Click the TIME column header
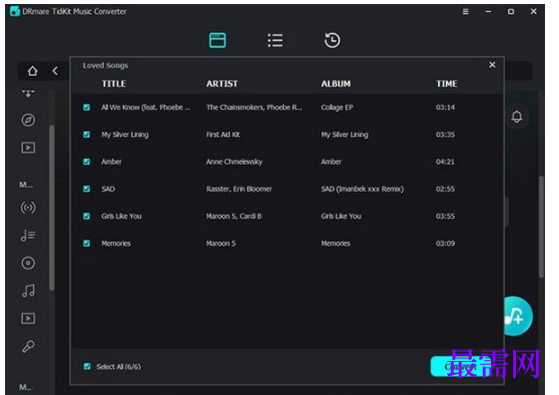 [x=447, y=84]
